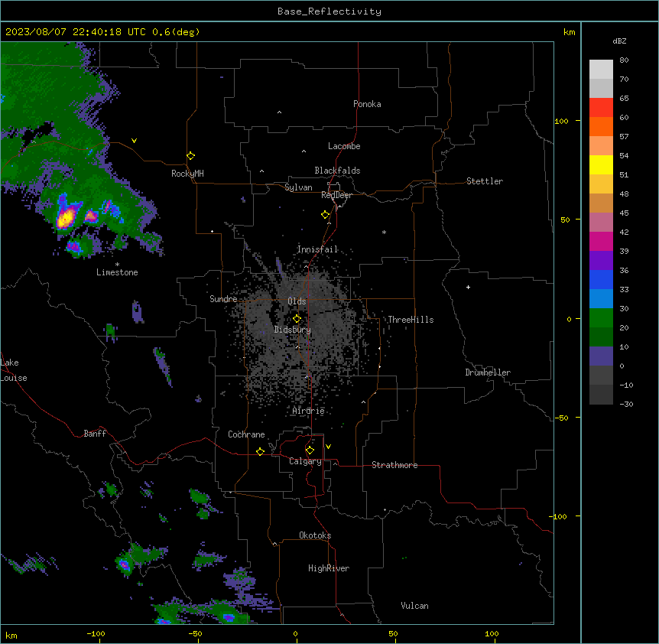This screenshot has width=659, height=644.
Task: Click the yellow V marker northwest of RockyMH
Action: (134, 141)
